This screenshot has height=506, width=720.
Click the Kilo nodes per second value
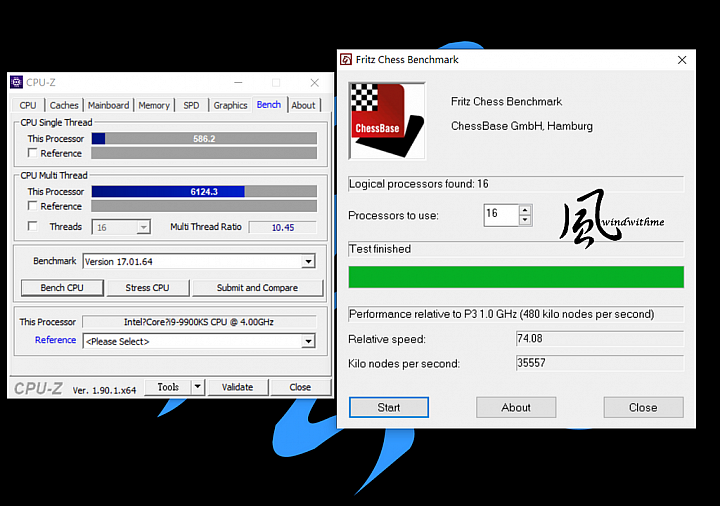click(x=600, y=363)
